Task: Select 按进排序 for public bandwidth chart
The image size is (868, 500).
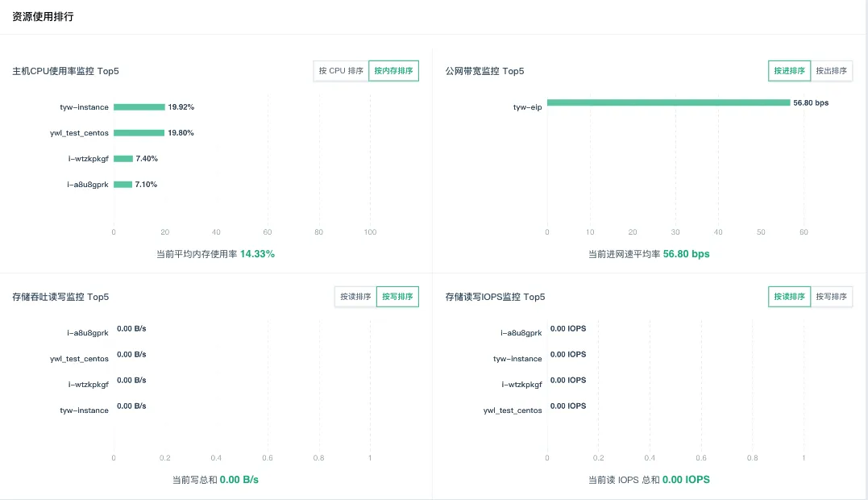Action: [789, 71]
